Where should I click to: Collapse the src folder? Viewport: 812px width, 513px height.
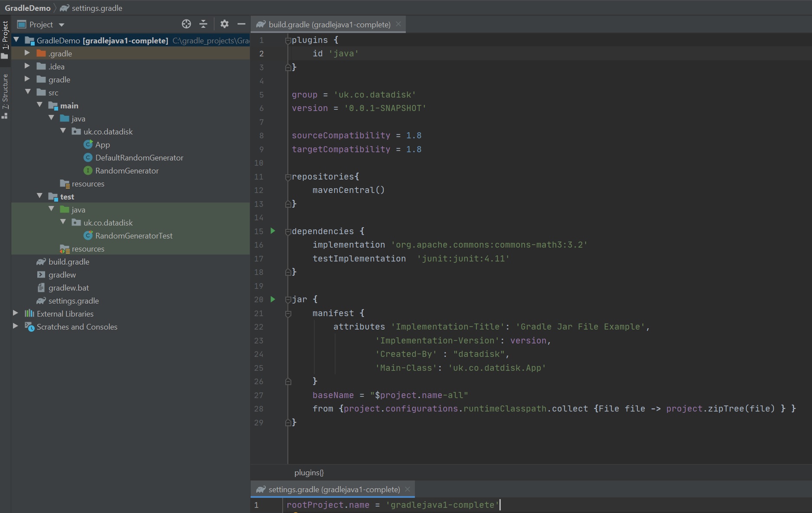coord(28,92)
